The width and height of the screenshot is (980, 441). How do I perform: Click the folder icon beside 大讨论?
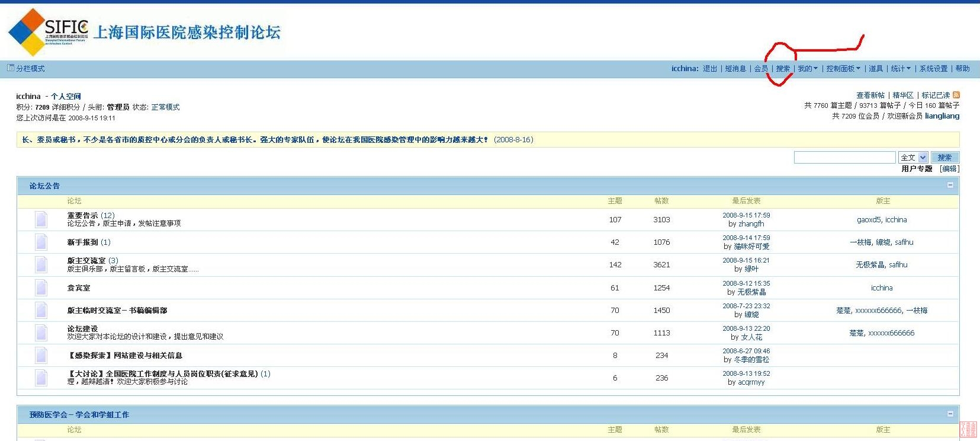click(41, 378)
